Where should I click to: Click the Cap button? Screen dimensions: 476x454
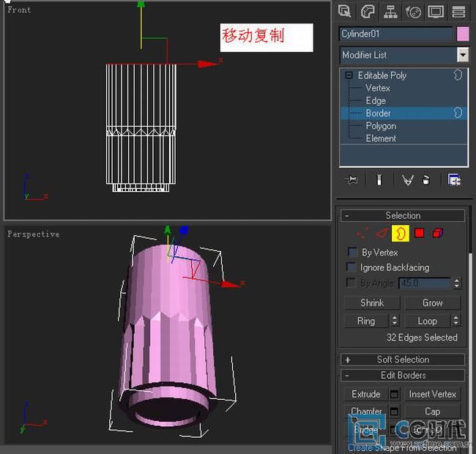(x=433, y=412)
